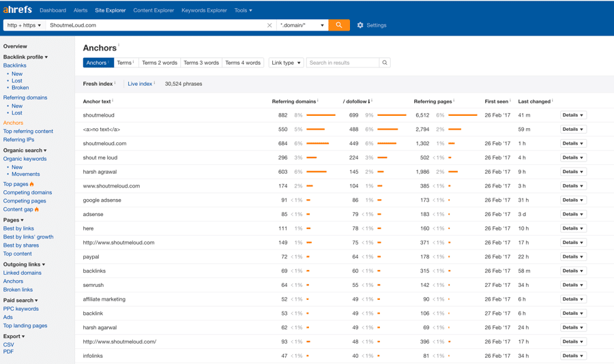This screenshot has width=614, height=364.
Task: Open Top referring content
Action: click(x=28, y=131)
